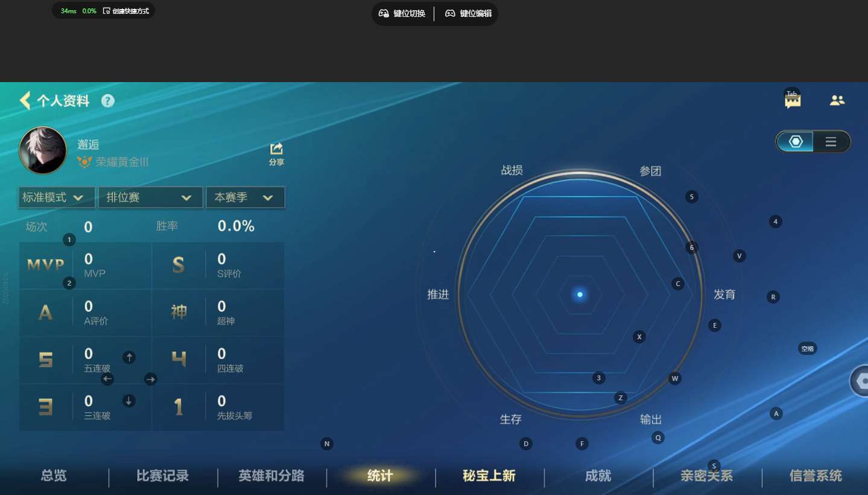Click the hexagon floating button on right edge

pos(861,382)
